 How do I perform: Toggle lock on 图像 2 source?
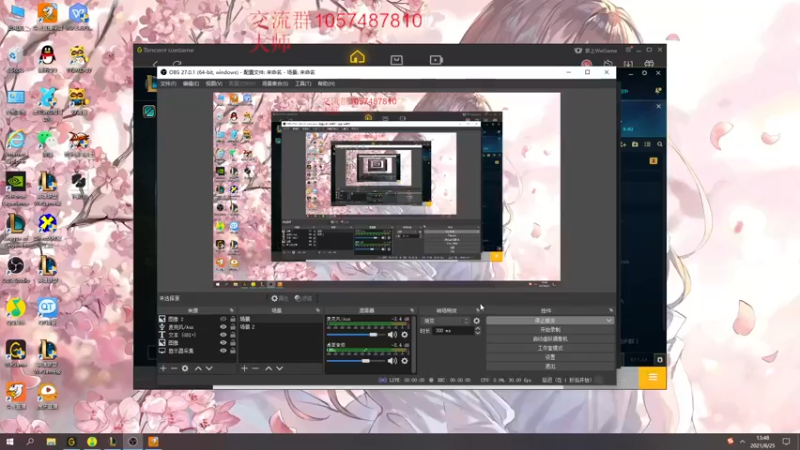point(233,319)
